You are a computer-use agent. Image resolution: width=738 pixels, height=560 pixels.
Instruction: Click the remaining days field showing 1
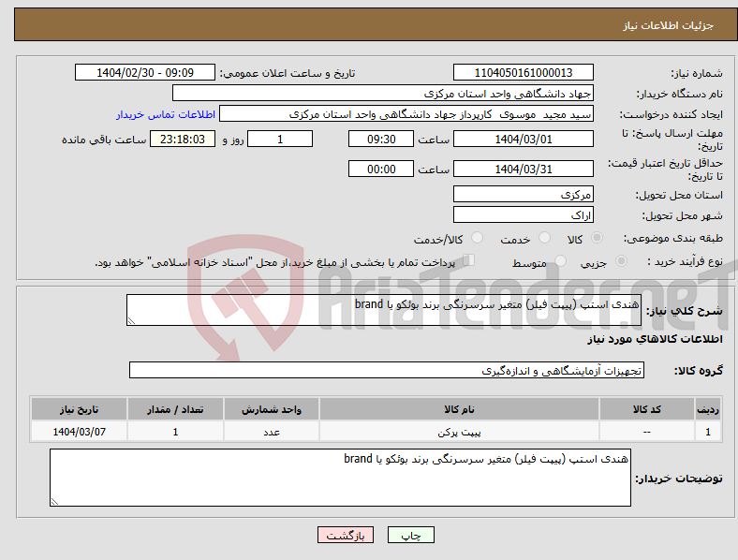click(280, 139)
